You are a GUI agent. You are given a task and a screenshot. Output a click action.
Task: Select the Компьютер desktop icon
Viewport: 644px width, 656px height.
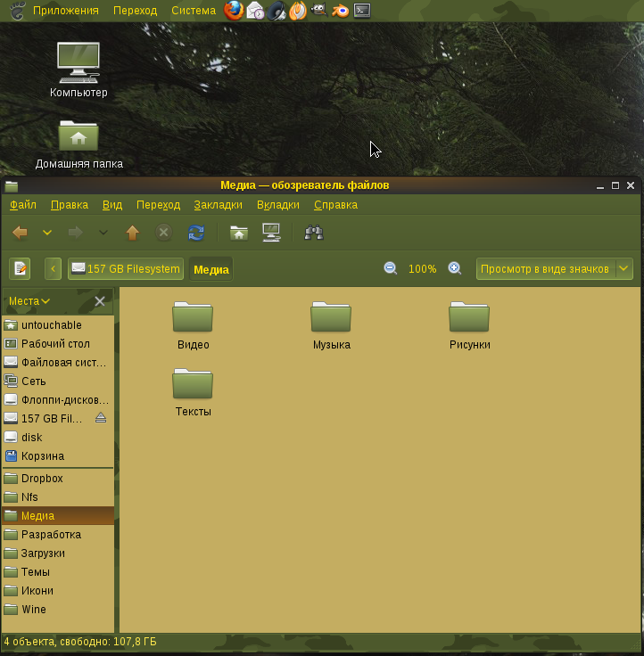[x=78, y=70]
